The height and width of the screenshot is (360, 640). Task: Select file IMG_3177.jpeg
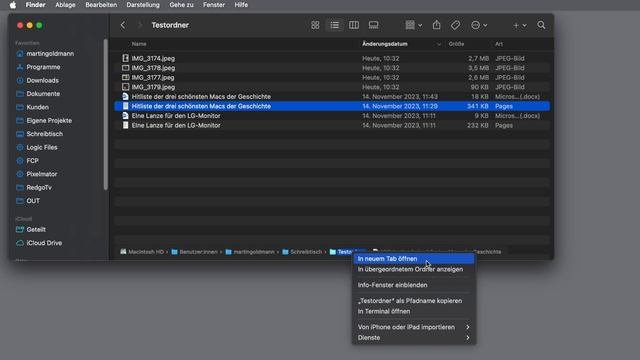pyautogui.click(x=332, y=78)
